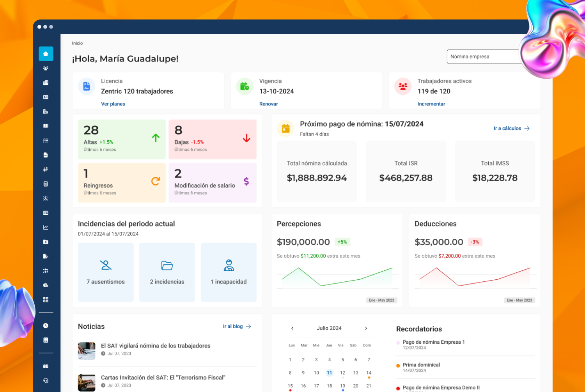The height and width of the screenshot is (392, 585).
Task: Open the line chart icon in sidebar
Action: pyautogui.click(x=46, y=228)
